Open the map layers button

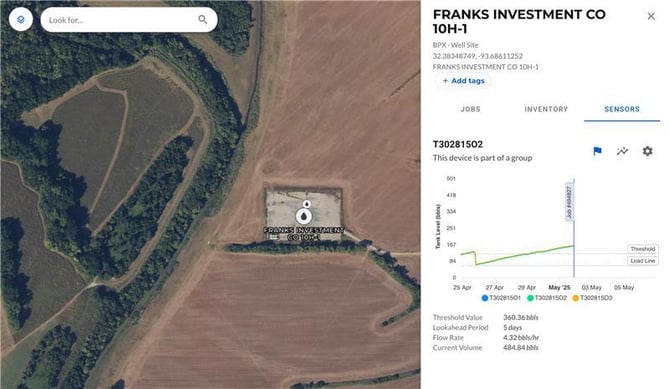click(x=21, y=20)
